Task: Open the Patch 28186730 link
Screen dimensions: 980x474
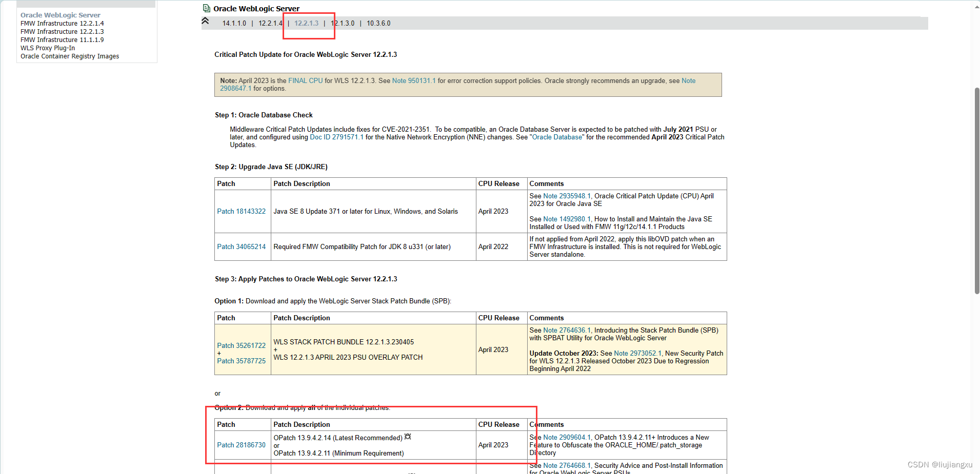Action: (242, 445)
